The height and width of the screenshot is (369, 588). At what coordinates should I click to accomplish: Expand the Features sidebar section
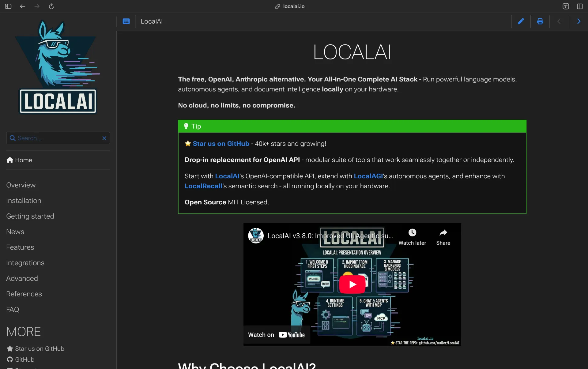[20, 247]
